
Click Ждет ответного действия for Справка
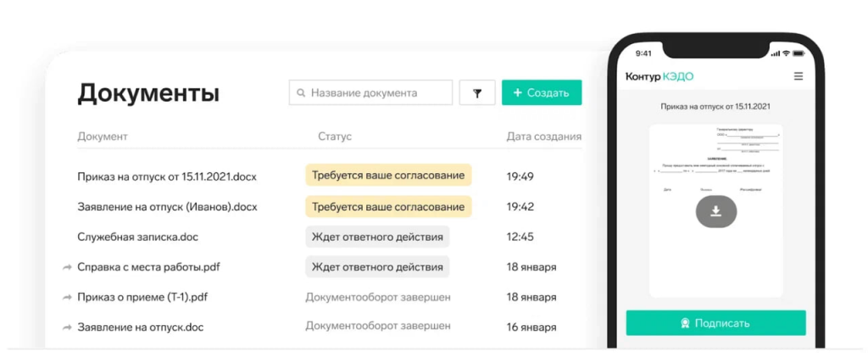(377, 266)
